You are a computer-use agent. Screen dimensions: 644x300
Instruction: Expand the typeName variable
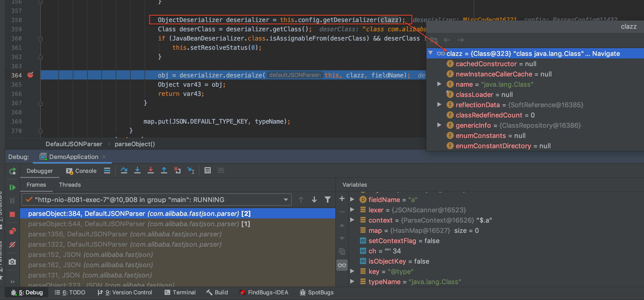(352, 282)
